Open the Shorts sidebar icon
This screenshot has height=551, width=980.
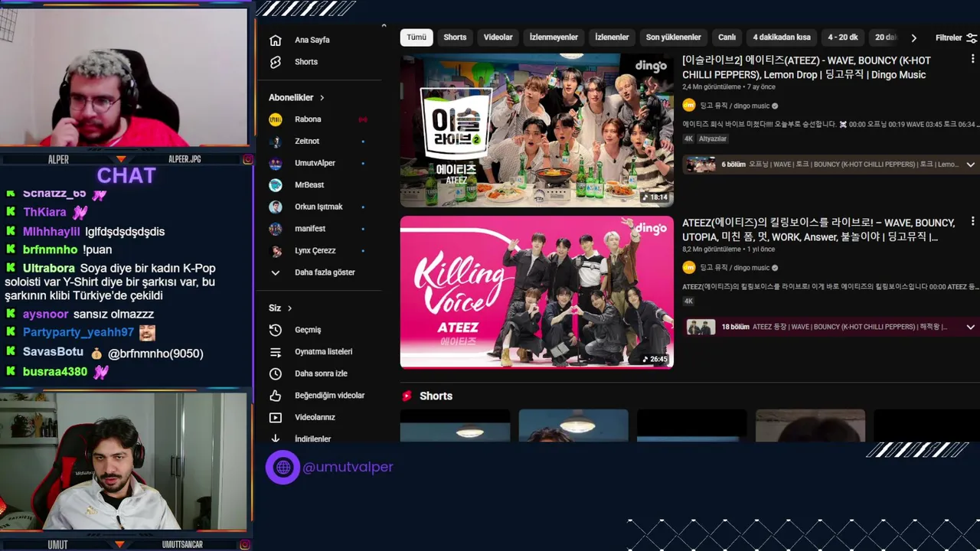(276, 62)
